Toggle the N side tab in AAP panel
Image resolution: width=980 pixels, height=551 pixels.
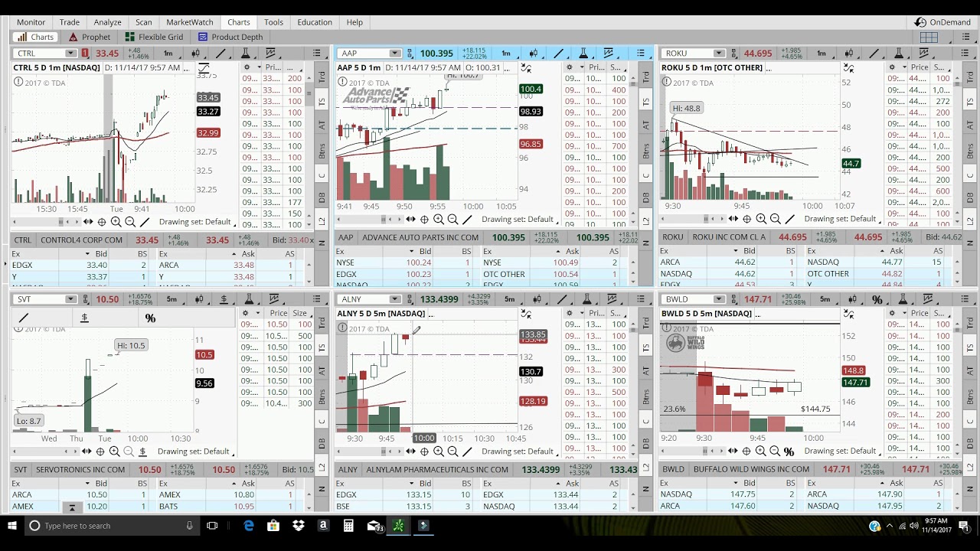[645, 243]
